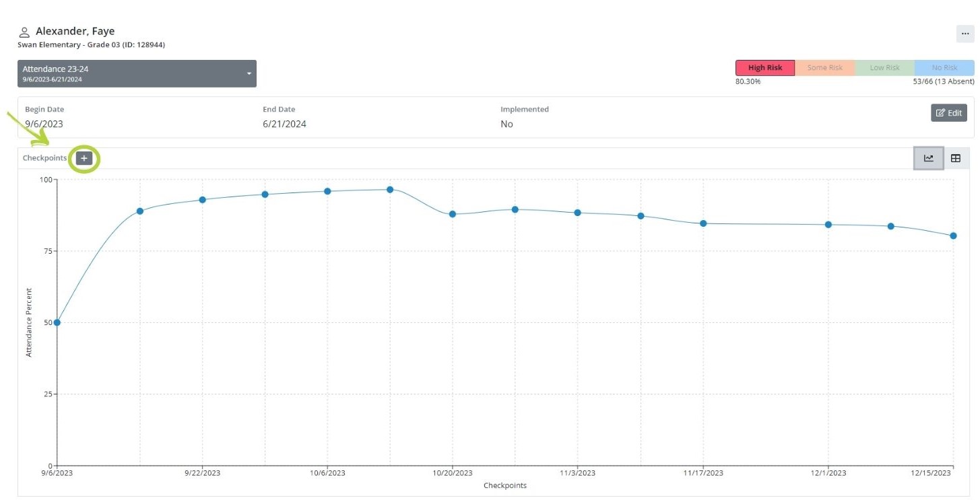Open the three-dot more options menu
This screenshot has width=980, height=500.
(x=965, y=34)
